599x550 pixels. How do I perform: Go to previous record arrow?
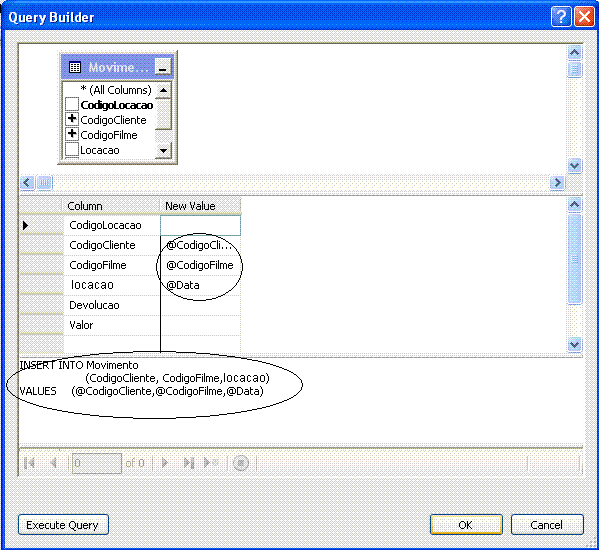pyautogui.click(x=53, y=463)
